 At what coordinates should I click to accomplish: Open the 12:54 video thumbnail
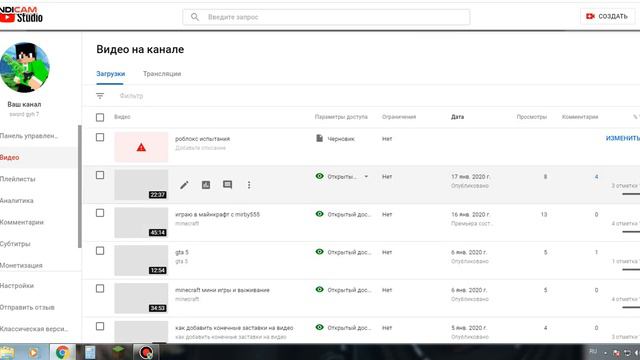pyautogui.click(x=141, y=260)
